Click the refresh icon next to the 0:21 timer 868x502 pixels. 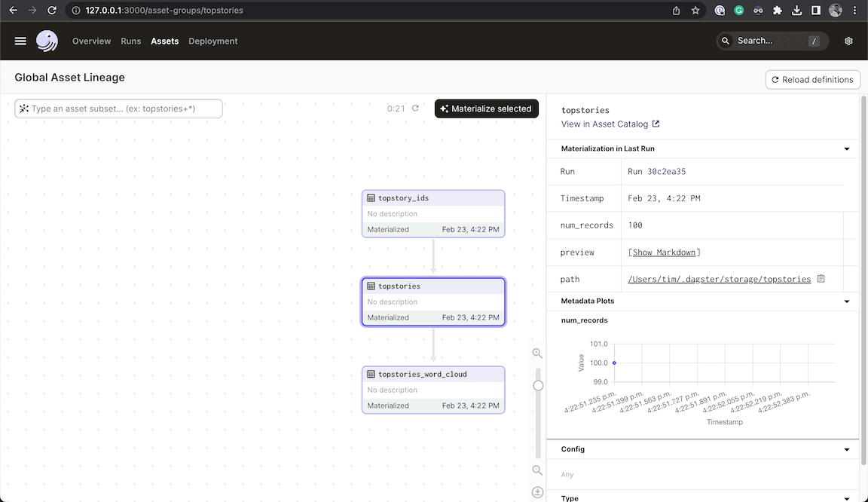point(414,108)
